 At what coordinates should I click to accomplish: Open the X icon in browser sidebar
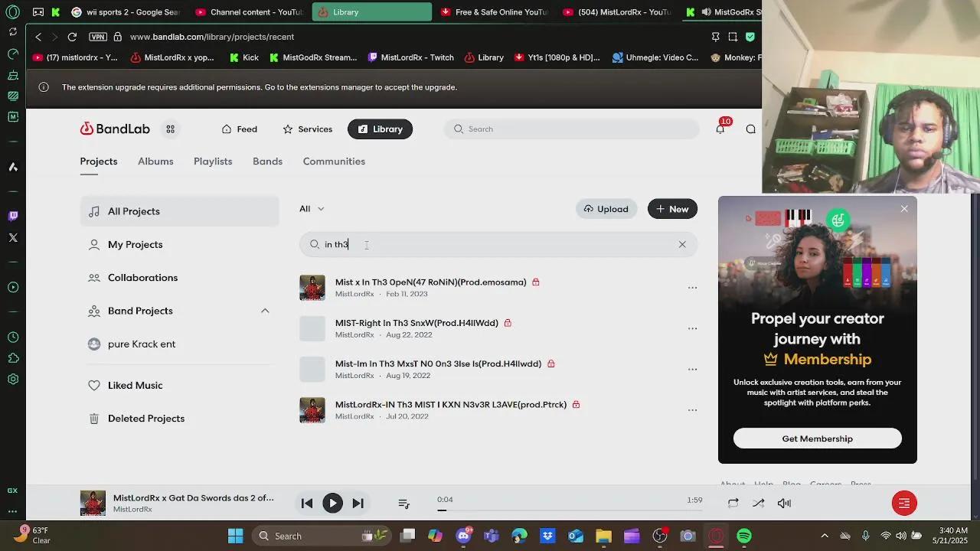click(x=13, y=238)
